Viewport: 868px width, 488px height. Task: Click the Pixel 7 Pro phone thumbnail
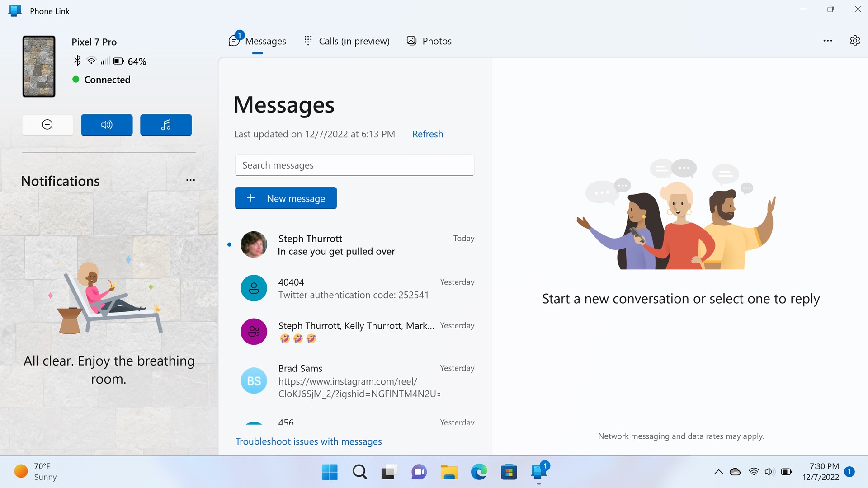pyautogui.click(x=39, y=66)
